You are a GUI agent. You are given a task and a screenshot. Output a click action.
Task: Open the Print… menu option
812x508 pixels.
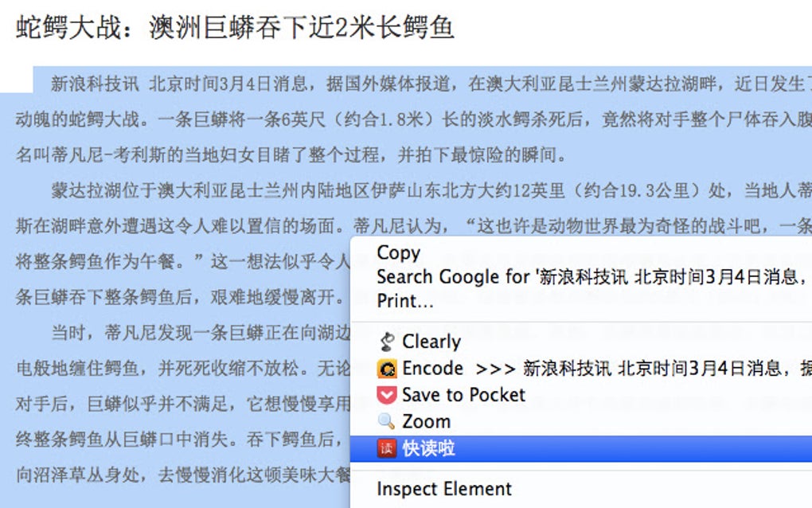tap(405, 301)
